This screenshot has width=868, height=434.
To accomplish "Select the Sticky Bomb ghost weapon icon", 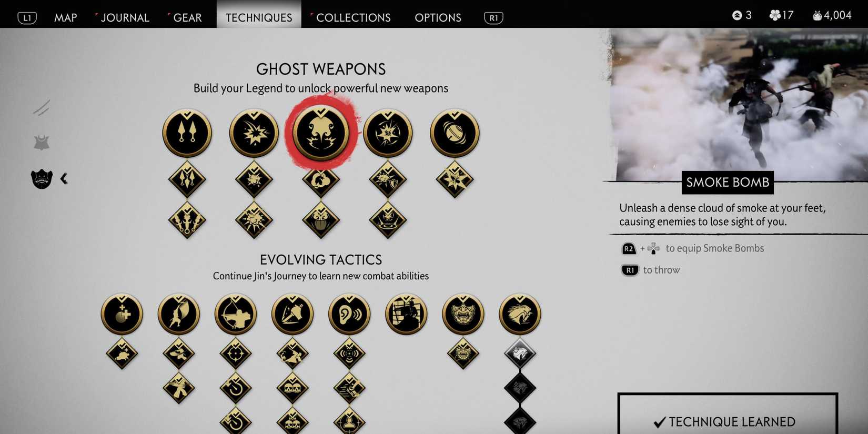I will (388, 133).
